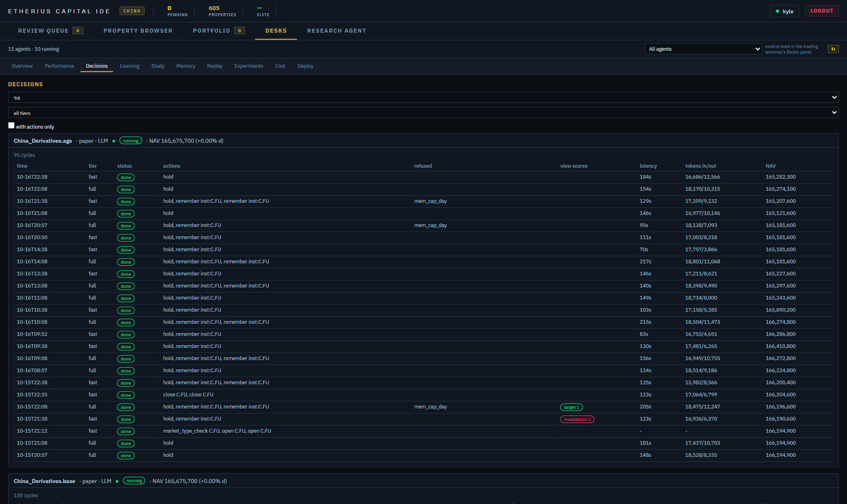The height and width of the screenshot is (504, 847).
Task: Click NAV value 166,410,800
Action: [780, 346]
